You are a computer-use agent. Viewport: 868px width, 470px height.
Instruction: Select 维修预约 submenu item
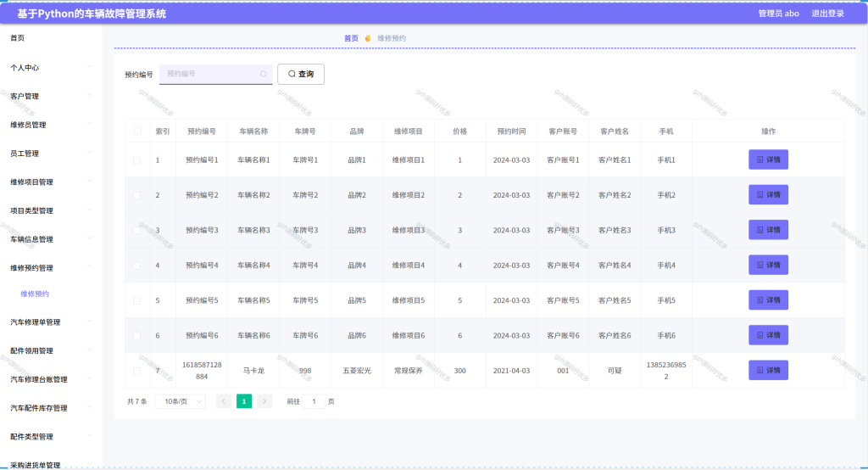pyautogui.click(x=35, y=294)
